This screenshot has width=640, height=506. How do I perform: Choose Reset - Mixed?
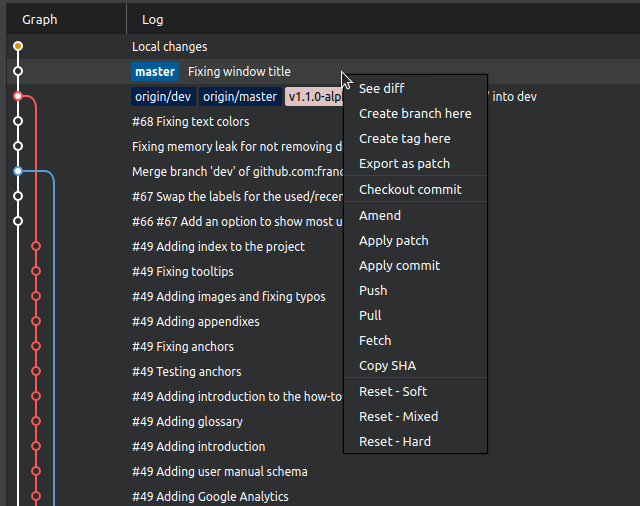pyautogui.click(x=416, y=417)
